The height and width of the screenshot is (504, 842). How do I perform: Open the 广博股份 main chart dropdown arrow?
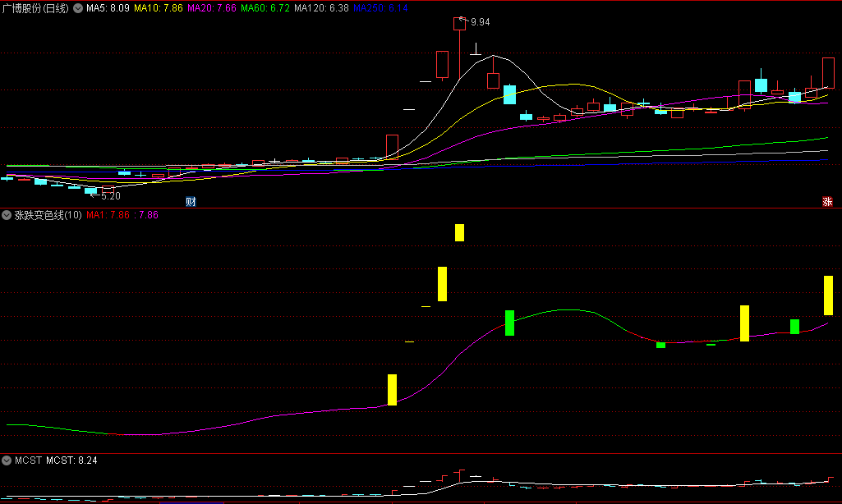[78, 8]
